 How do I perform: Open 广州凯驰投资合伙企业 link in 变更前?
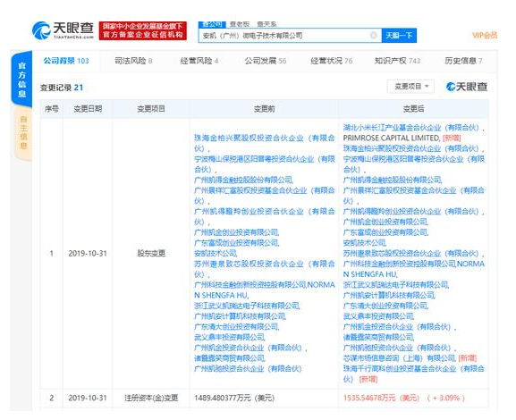click(x=248, y=369)
